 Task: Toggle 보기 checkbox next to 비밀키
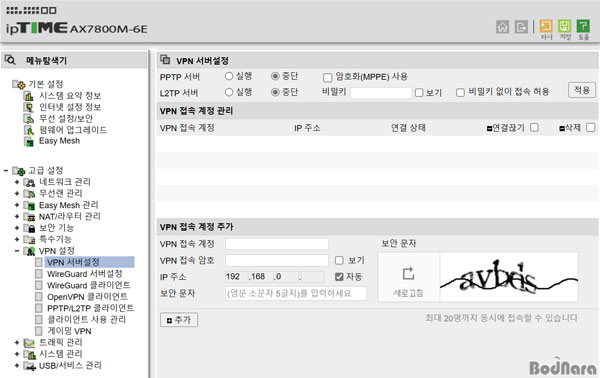(x=419, y=93)
